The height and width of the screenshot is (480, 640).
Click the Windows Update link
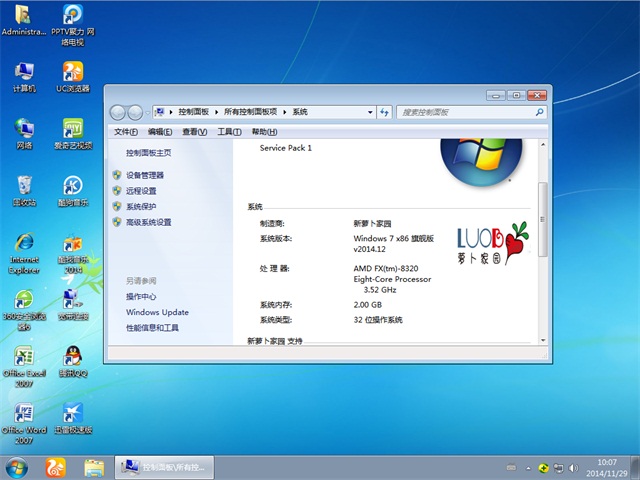pyautogui.click(x=157, y=312)
